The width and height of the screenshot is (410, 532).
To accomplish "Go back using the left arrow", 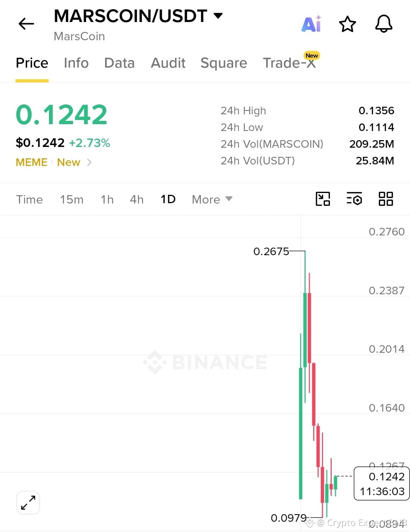I will point(26,24).
